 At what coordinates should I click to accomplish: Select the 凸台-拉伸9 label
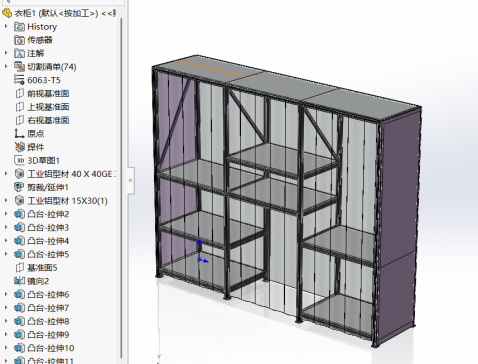point(48,335)
